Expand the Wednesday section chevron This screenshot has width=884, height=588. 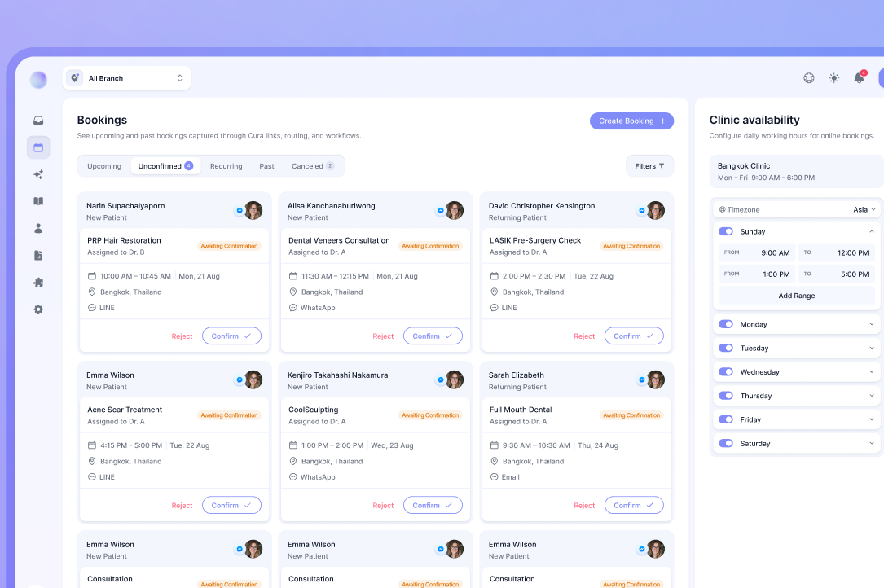(872, 371)
